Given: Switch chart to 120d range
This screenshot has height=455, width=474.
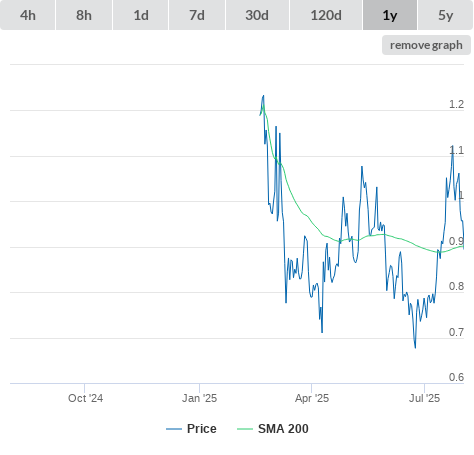Looking at the screenshot, I should 326,15.
